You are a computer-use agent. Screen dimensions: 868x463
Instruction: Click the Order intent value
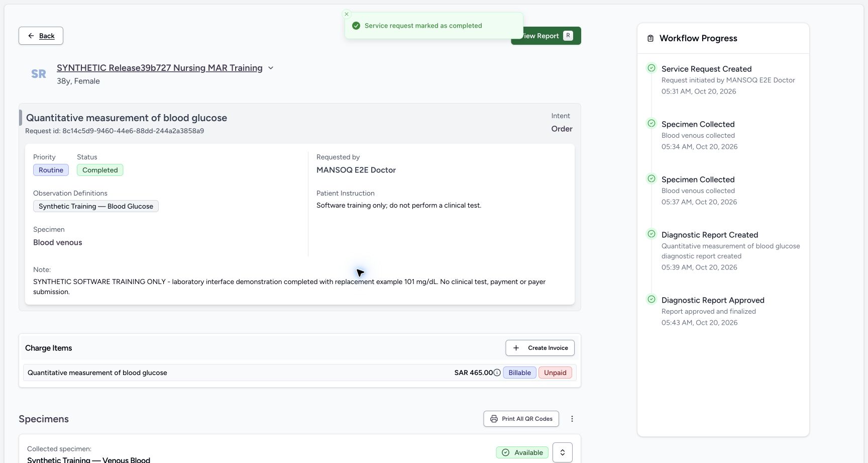[x=562, y=129]
